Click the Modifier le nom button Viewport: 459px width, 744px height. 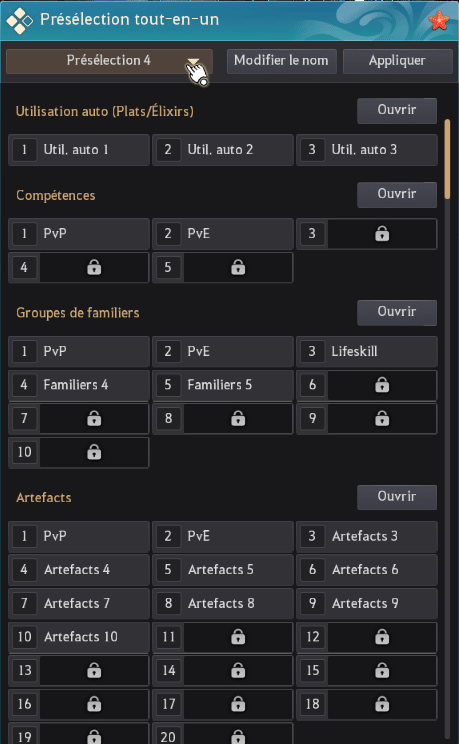281,61
